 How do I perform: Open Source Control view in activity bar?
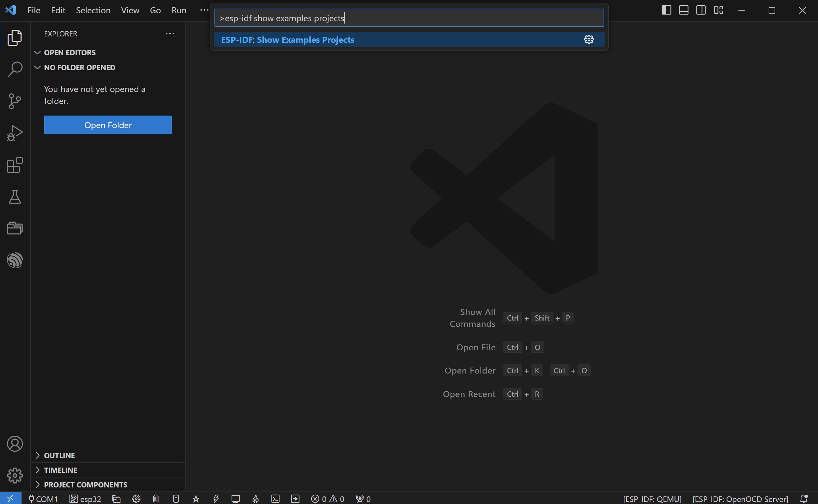coord(15,101)
